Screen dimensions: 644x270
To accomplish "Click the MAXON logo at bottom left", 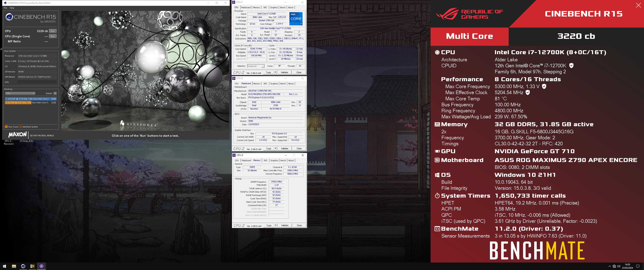I will [x=17, y=135].
